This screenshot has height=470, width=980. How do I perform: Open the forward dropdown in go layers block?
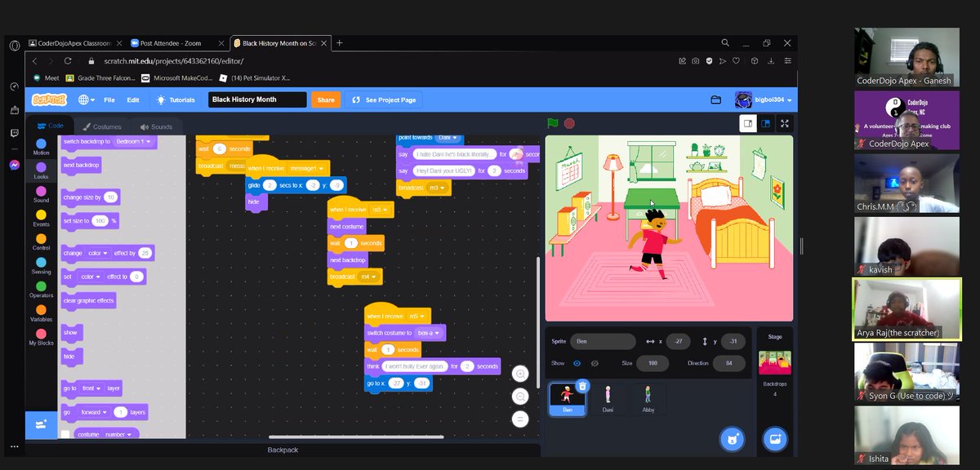pyautogui.click(x=93, y=412)
